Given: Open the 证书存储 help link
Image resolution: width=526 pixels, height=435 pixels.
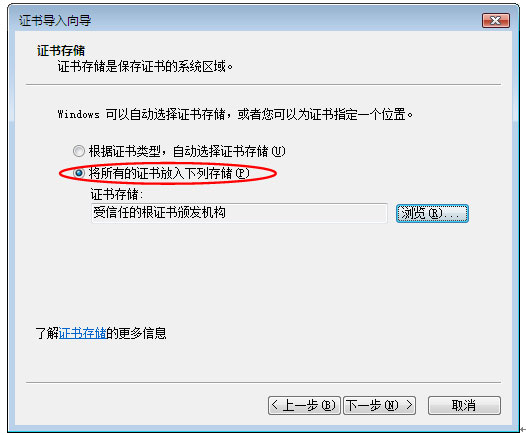Looking at the screenshot, I should coord(83,333).
